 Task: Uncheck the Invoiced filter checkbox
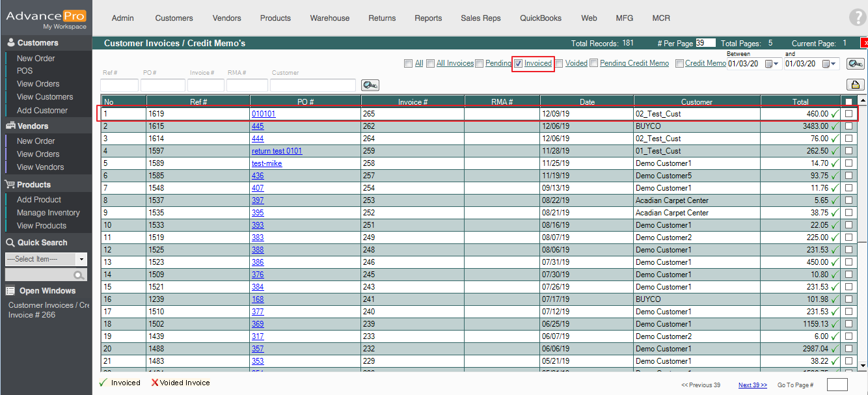pos(519,64)
